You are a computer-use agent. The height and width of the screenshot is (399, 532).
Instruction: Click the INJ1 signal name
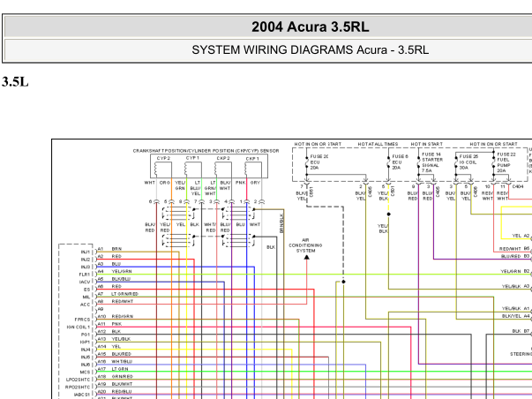point(86,252)
